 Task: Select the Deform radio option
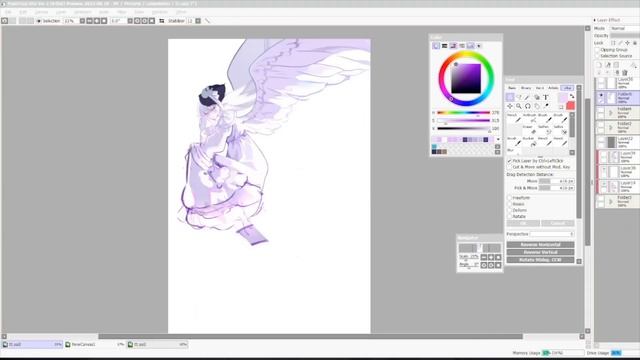[509, 210]
